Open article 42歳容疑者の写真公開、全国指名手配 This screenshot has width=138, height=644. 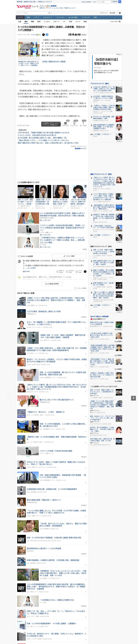point(52,489)
